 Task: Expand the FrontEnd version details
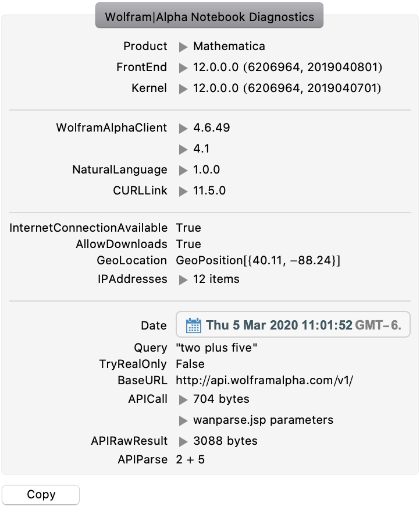183,68
